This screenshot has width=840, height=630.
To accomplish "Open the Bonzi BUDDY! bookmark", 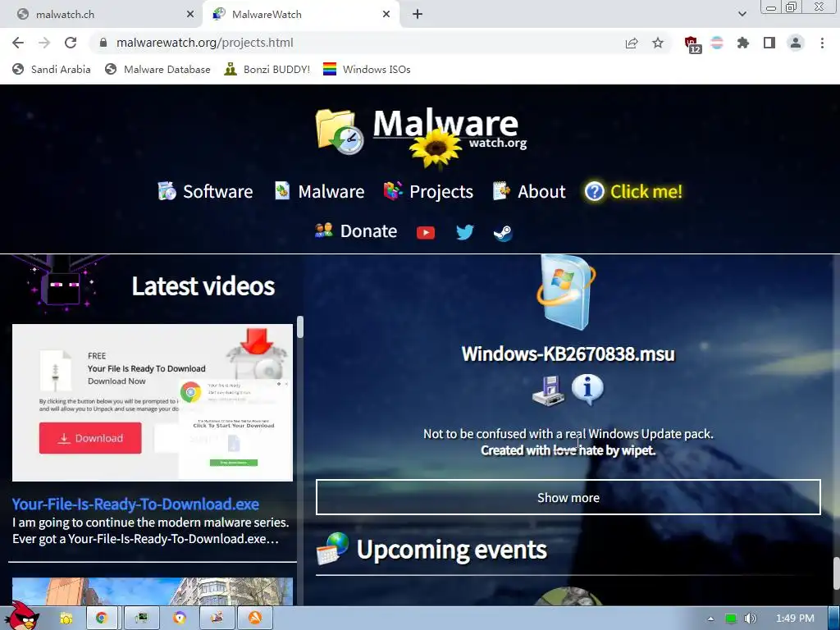I will pyautogui.click(x=267, y=69).
